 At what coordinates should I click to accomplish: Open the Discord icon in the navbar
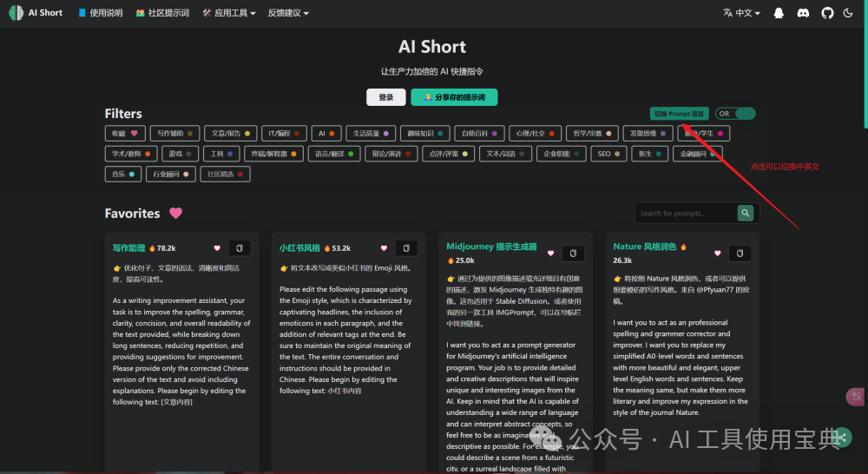click(x=803, y=13)
